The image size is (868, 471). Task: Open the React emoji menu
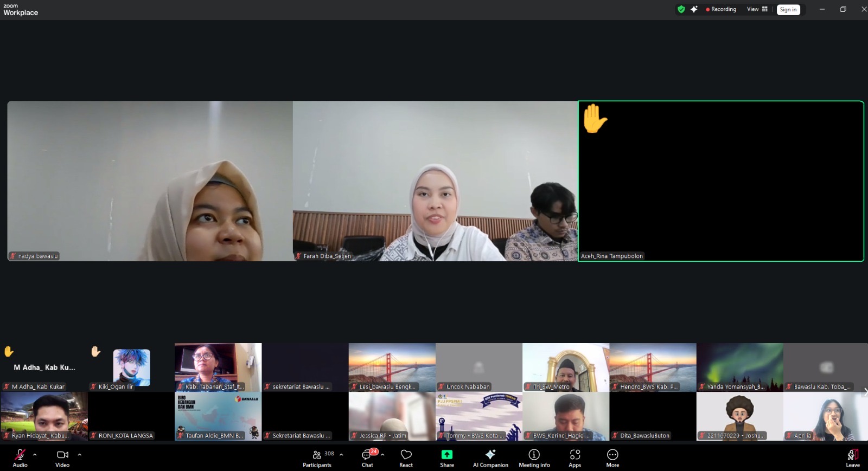point(406,457)
